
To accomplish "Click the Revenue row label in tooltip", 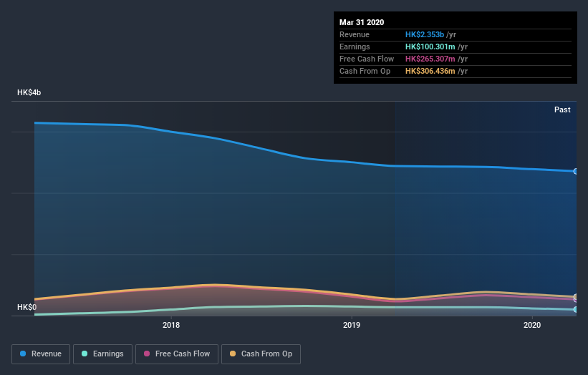I will tap(355, 34).
